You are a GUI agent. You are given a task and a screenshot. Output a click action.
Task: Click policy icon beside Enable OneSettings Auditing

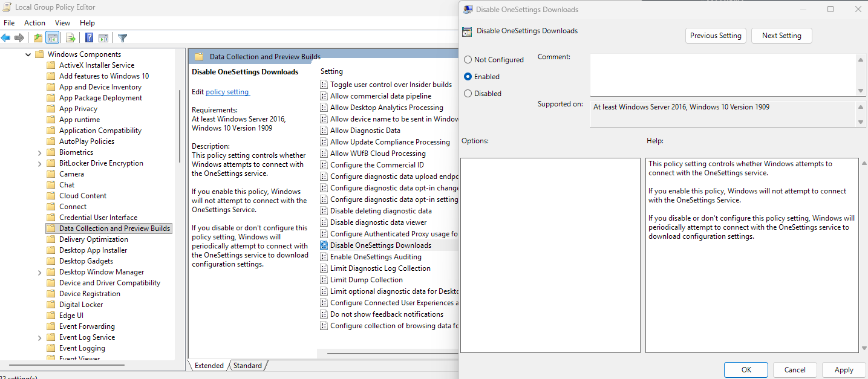[324, 257]
